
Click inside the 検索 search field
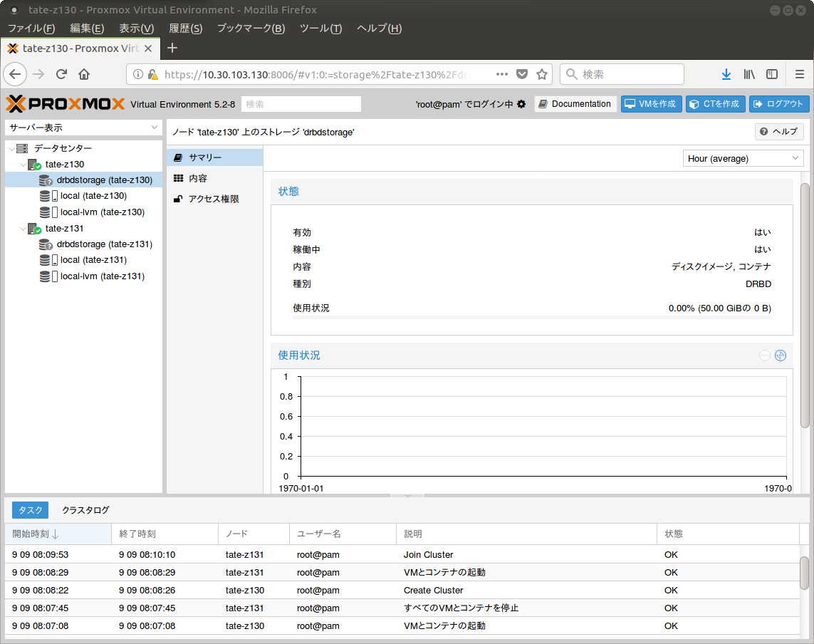tap(301, 103)
